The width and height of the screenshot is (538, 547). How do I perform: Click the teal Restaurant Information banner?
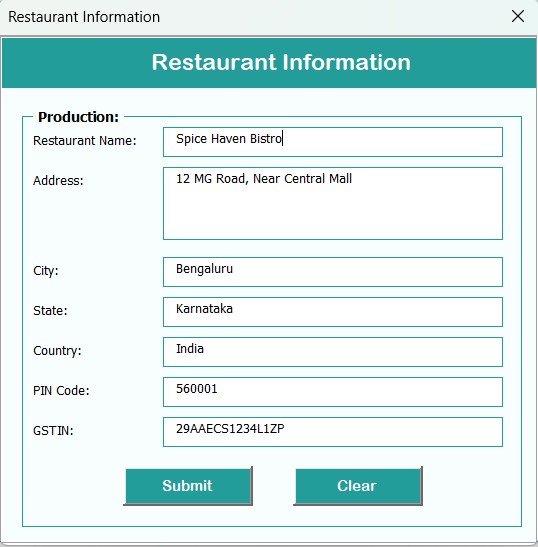coord(269,63)
